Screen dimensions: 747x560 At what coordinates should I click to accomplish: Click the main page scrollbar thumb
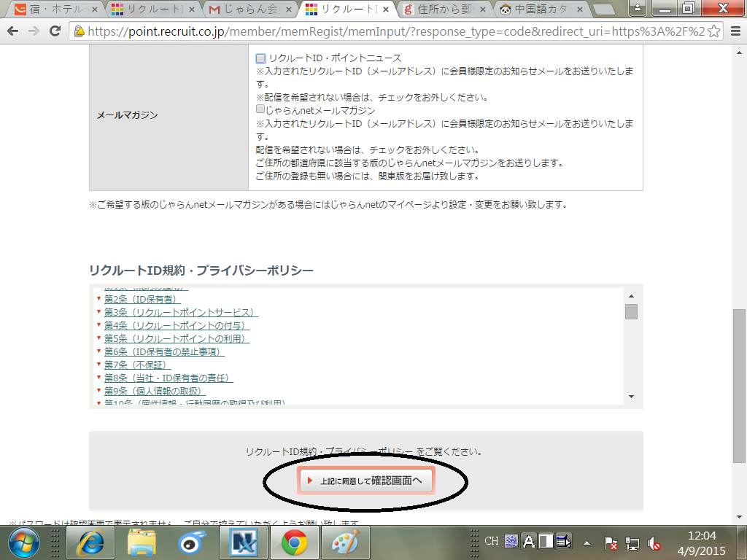(x=739, y=386)
